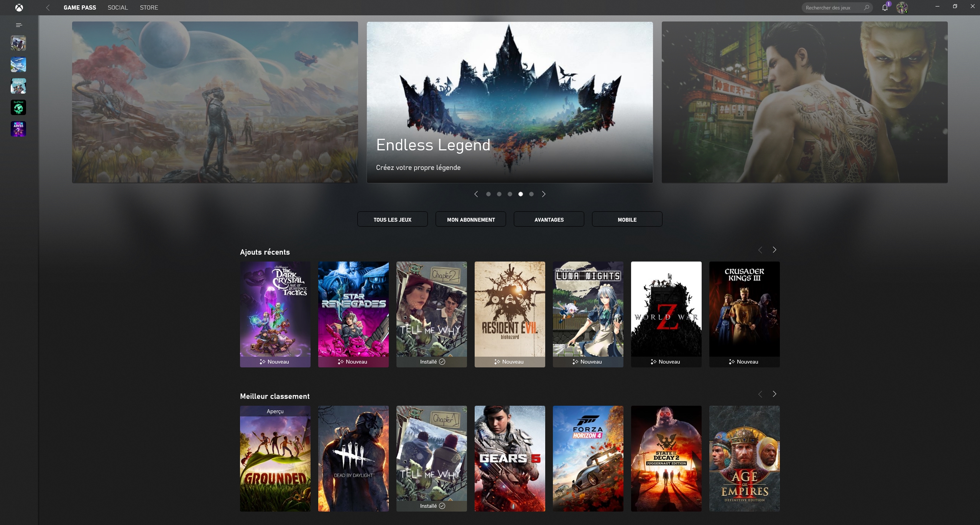Open Crusader Kings III tile
This screenshot has height=525, width=980.
click(x=745, y=314)
